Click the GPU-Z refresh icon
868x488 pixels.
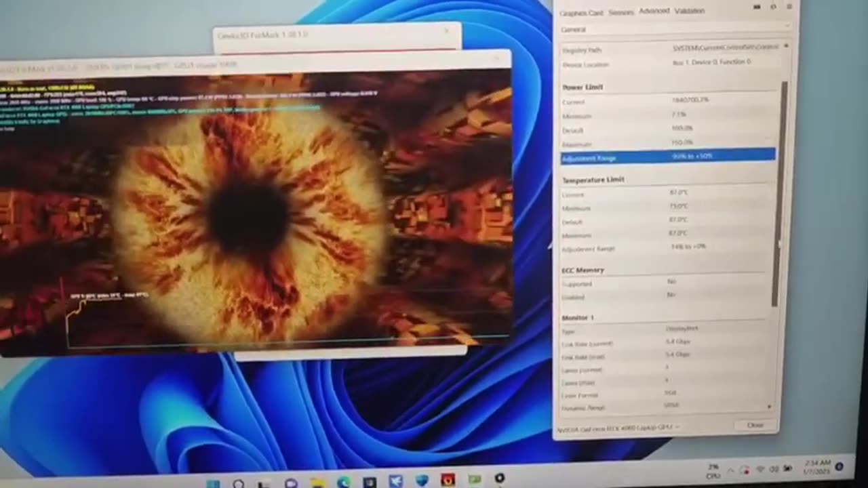point(773,7)
